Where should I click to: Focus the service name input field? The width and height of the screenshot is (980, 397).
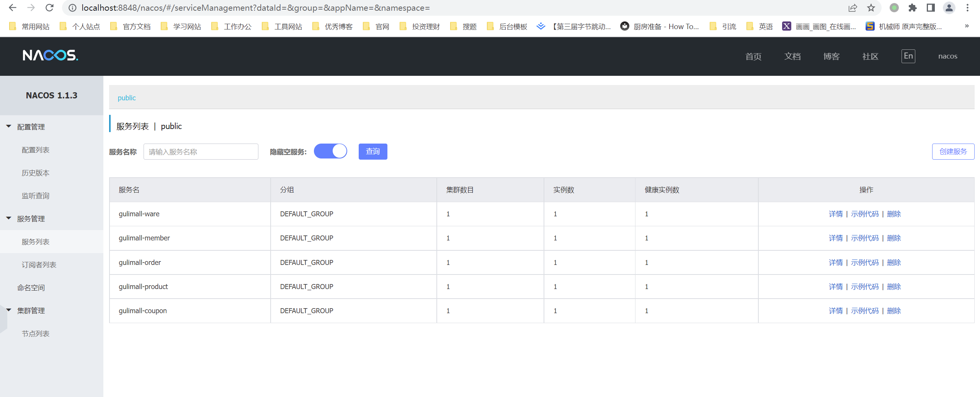click(201, 152)
